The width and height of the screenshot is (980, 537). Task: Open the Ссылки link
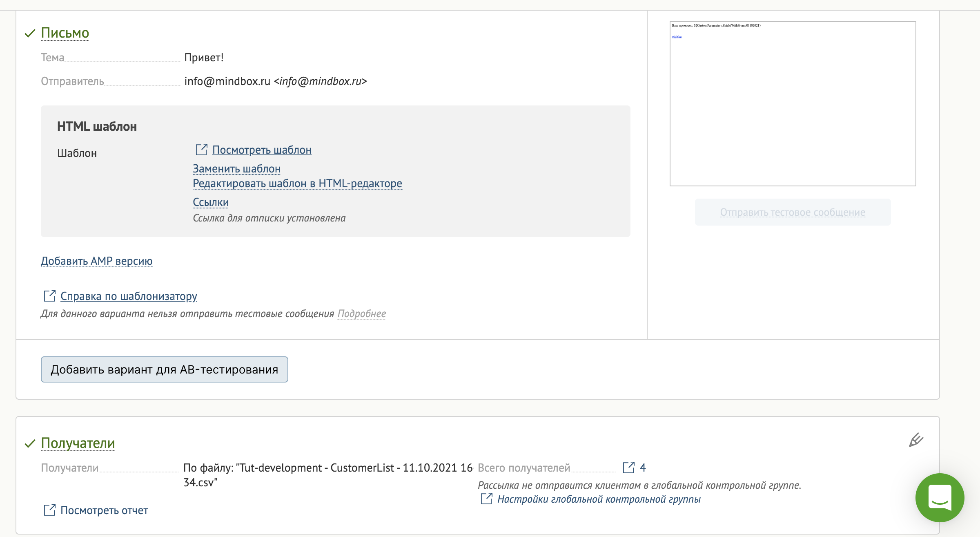click(x=211, y=202)
